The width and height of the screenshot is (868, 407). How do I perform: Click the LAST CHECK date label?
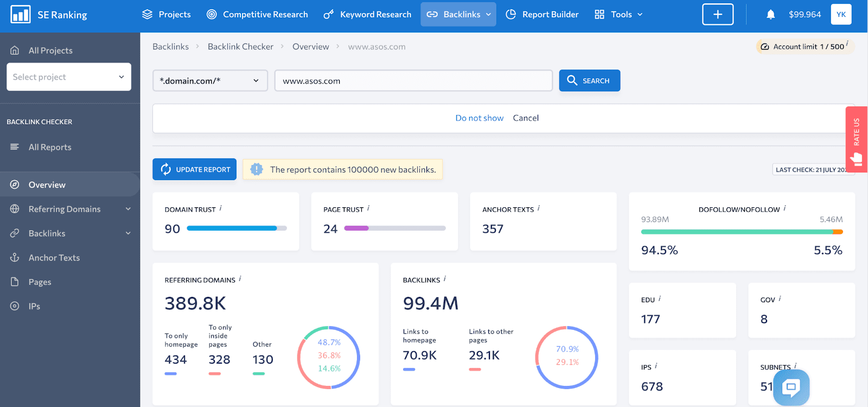pyautogui.click(x=810, y=170)
